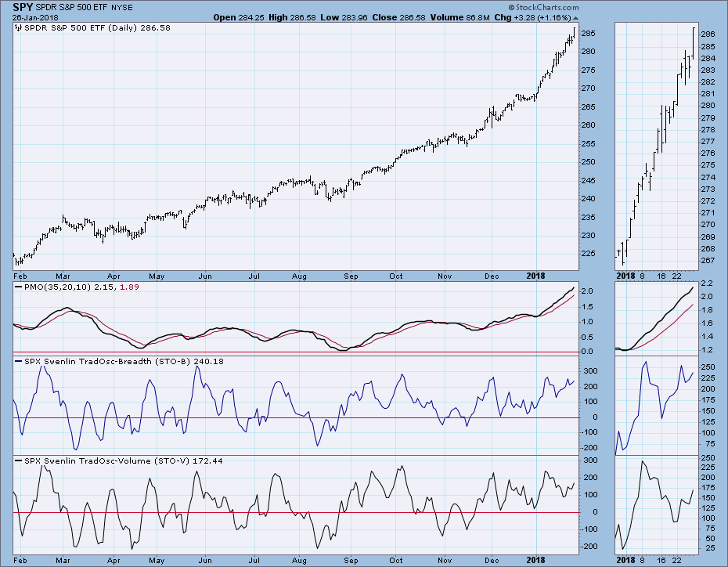This screenshot has height=567, width=728.
Task: Click the 'Volume 86.8M' value
Action: [460, 18]
